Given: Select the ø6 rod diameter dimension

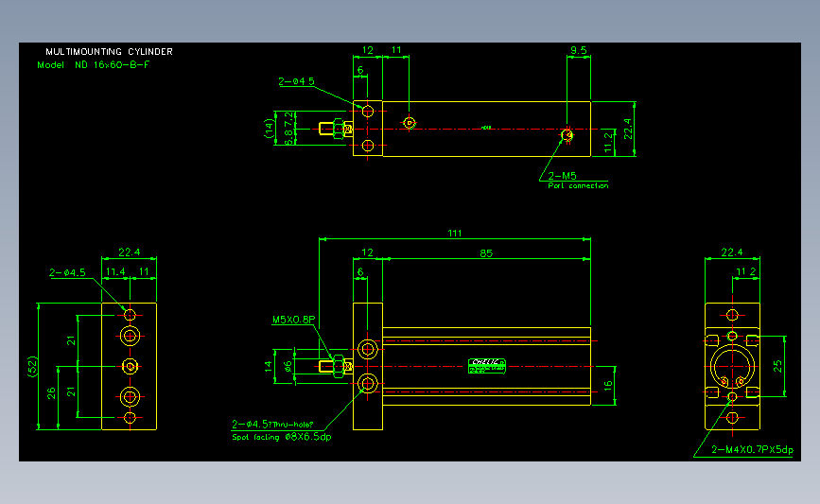Looking at the screenshot, I should click(x=288, y=367).
